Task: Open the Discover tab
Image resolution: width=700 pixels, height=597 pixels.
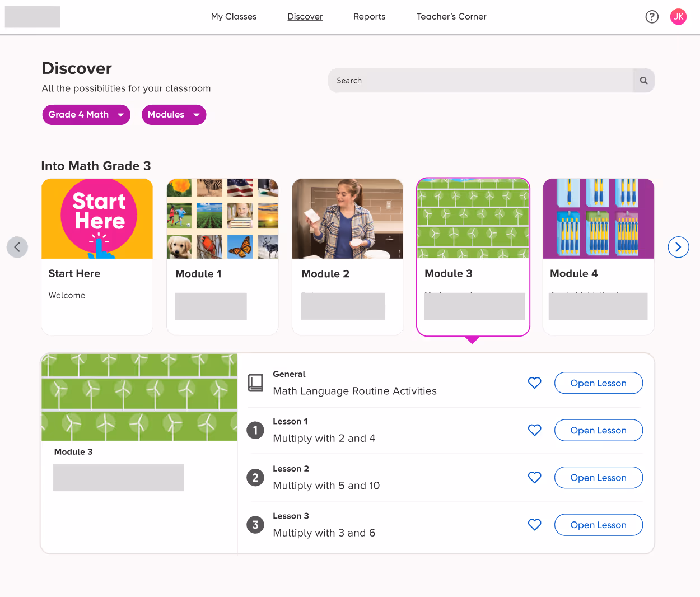Action: click(x=305, y=17)
